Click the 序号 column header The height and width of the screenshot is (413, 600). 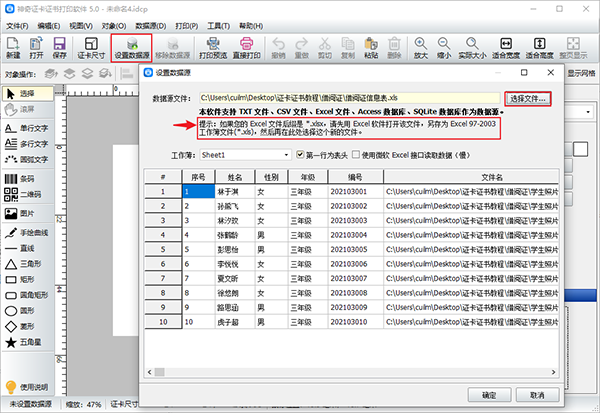pyautogui.click(x=198, y=177)
